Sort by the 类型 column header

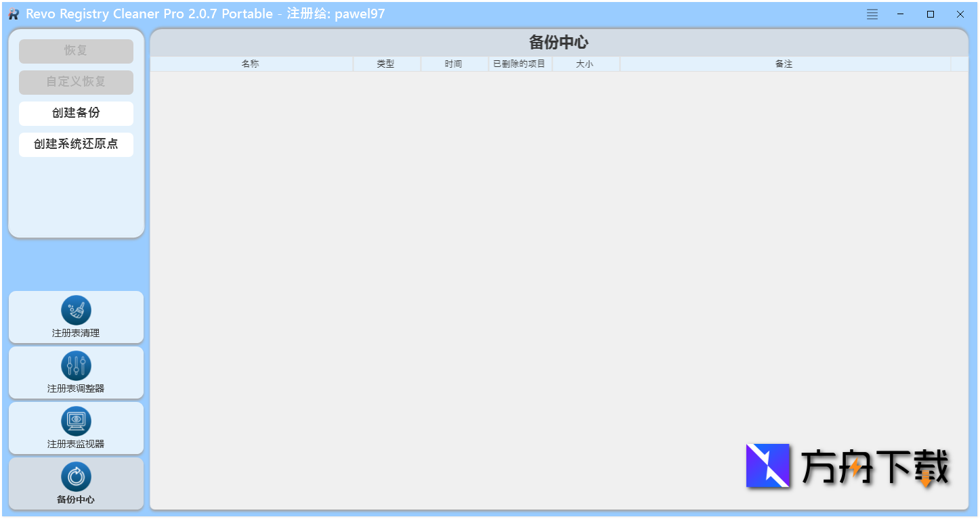[386, 64]
